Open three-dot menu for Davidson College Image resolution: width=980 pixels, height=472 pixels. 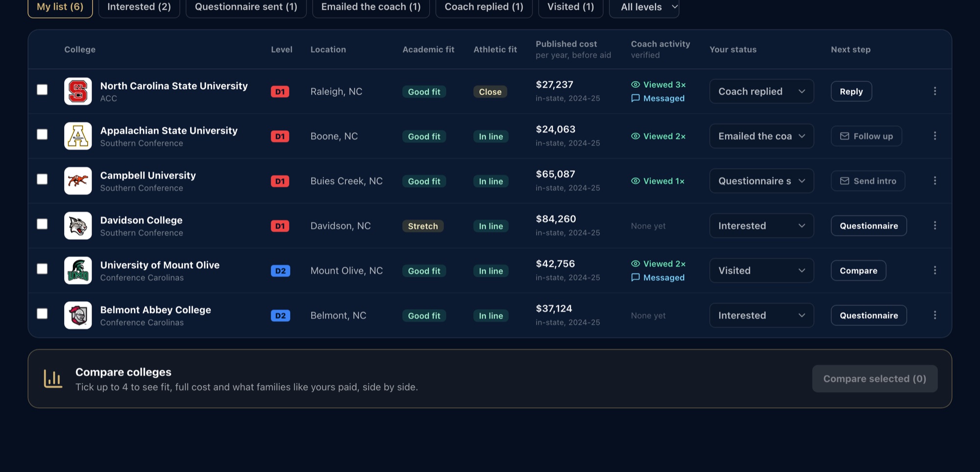[934, 225]
